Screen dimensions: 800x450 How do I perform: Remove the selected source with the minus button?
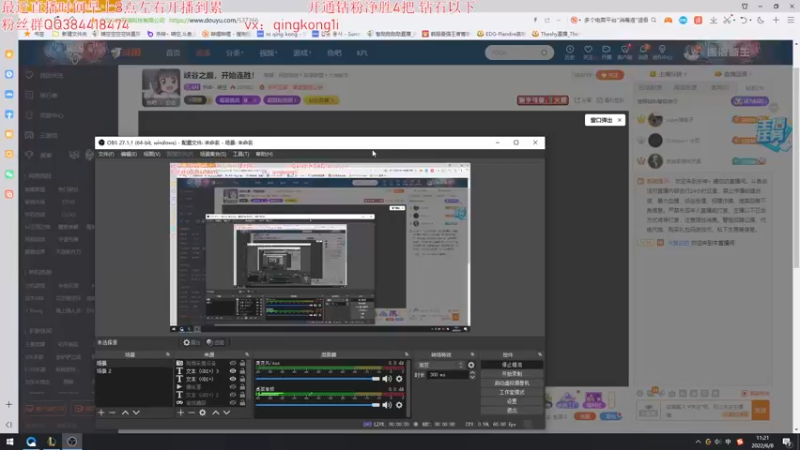[191, 412]
